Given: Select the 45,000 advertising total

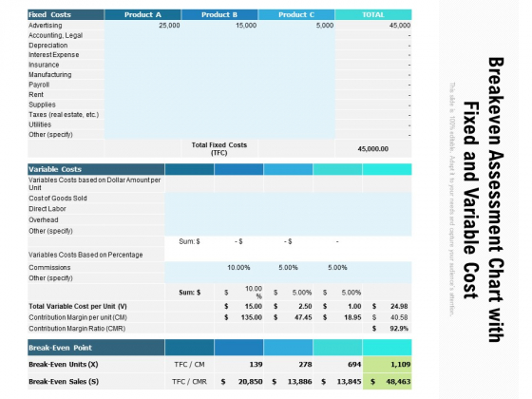Looking at the screenshot, I should (400, 26).
